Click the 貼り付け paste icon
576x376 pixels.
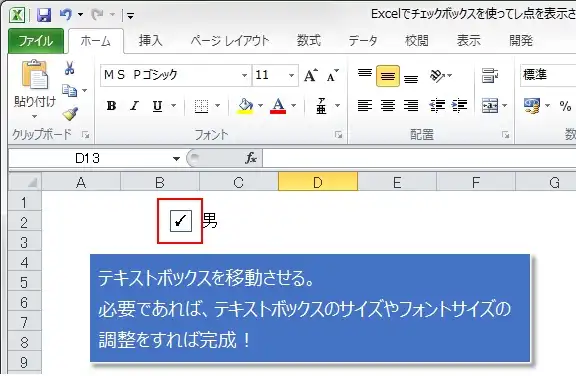(x=35, y=75)
